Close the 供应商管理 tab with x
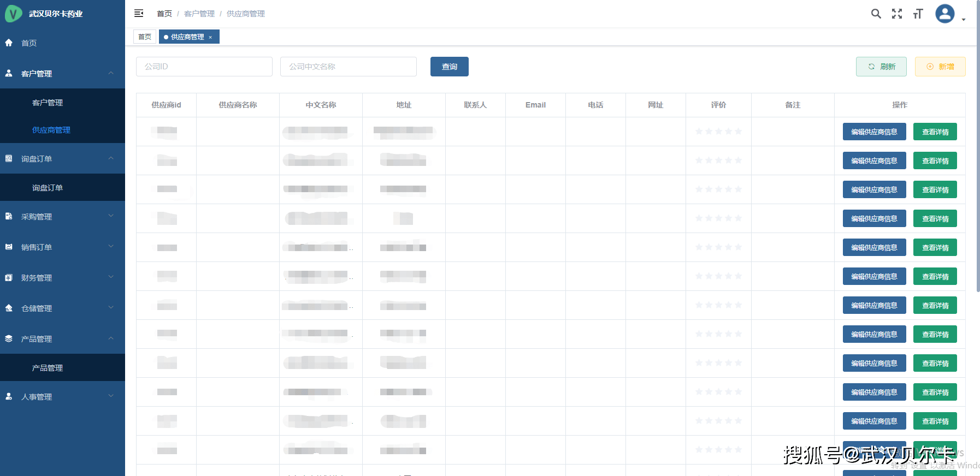This screenshot has height=476, width=980. pos(210,37)
